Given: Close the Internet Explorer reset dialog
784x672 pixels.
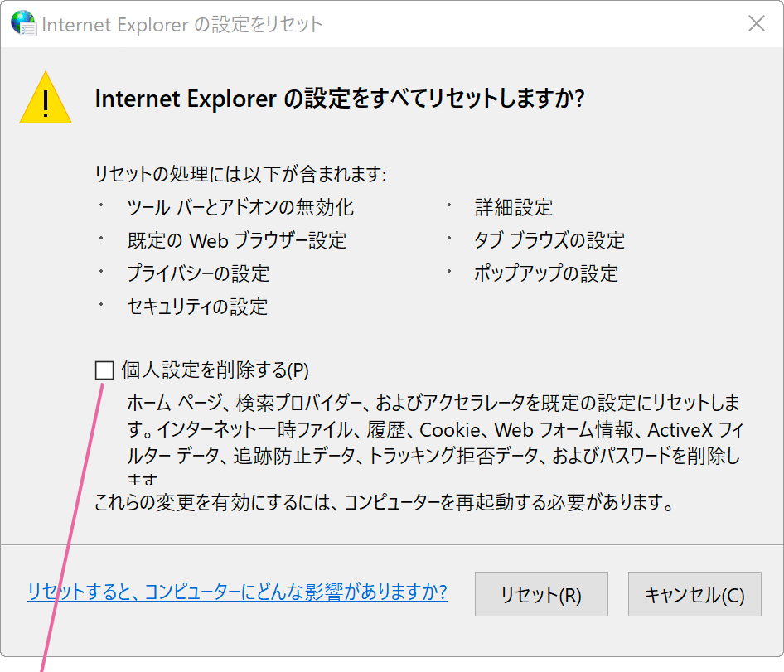Looking at the screenshot, I should coord(756,23).
